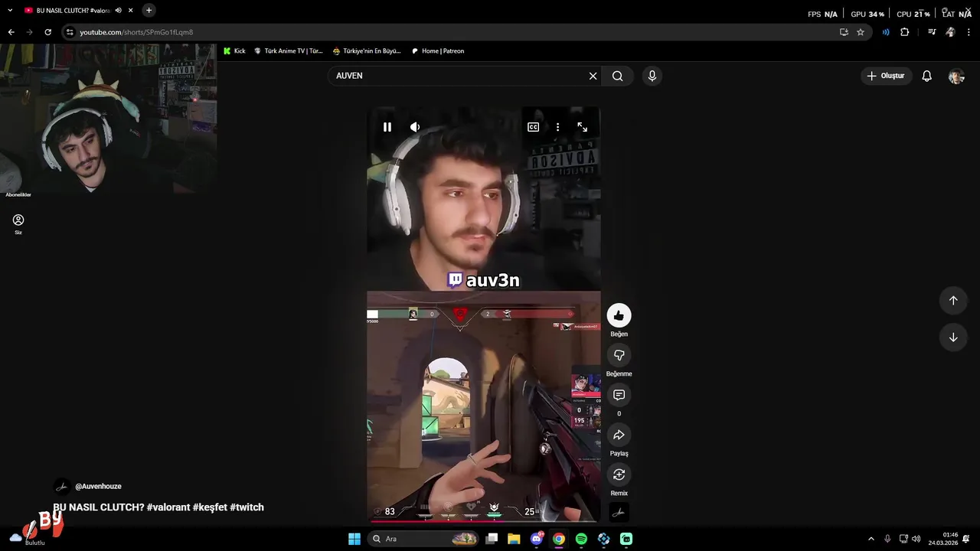Open the Windows Start menu
Image resolution: width=980 pixels, height=551 pixels.
[354, 539]
